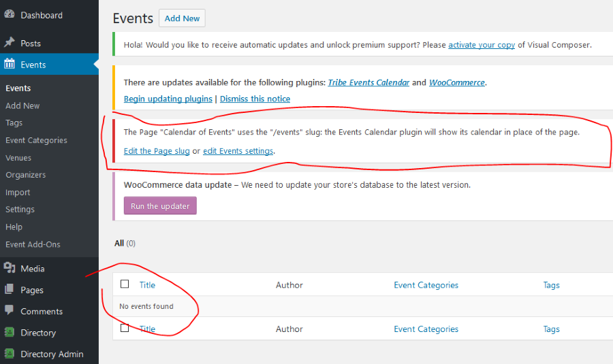Viewport: 613px width, 364px height.
Task: Click the 'WooCommerce data update' notice text
Action: pos(178,185)
